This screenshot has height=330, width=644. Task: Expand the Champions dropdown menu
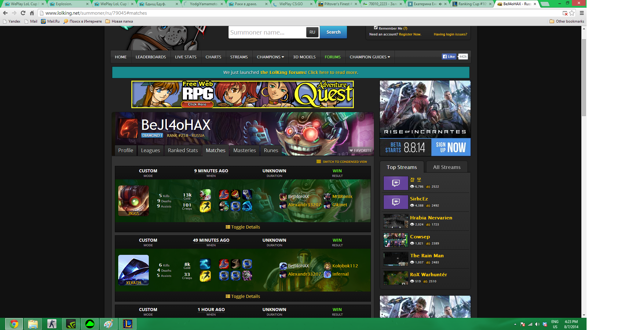pos(270,57)
